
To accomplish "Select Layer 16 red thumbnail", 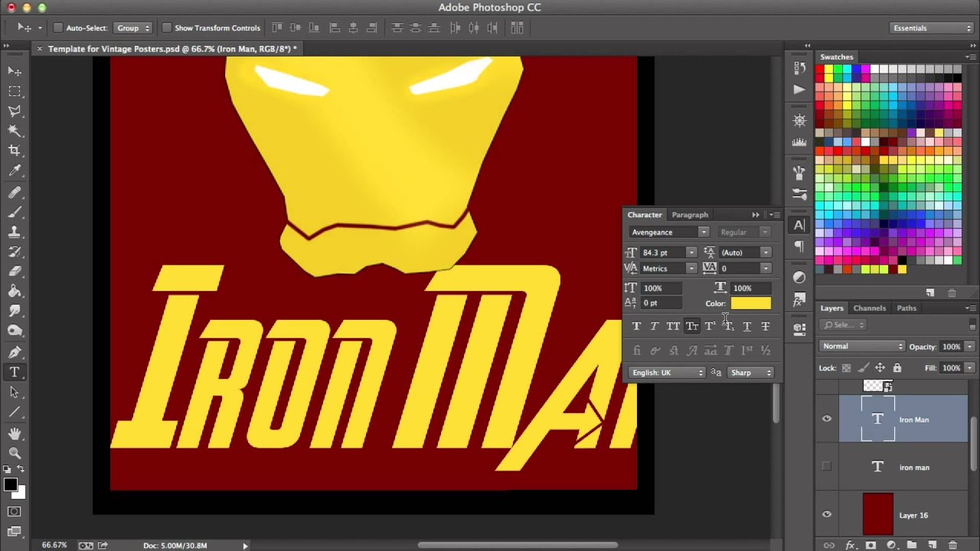I will coord(877,514).
